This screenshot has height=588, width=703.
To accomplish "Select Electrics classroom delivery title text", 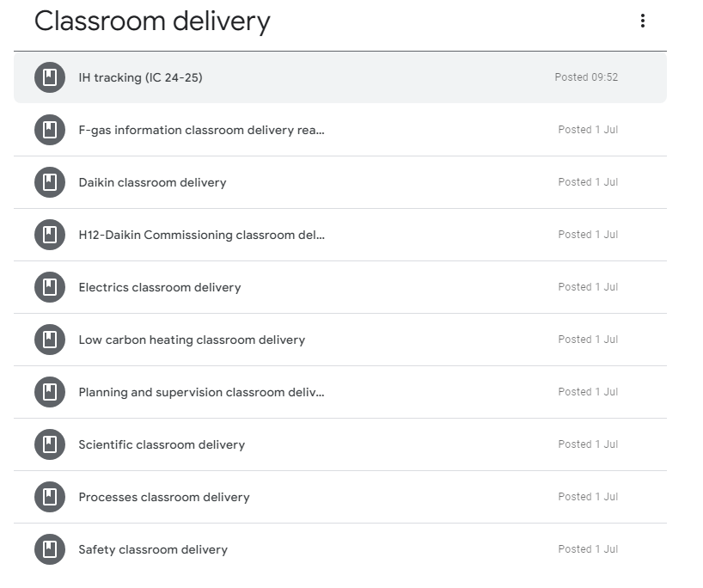I will (159, 287).
